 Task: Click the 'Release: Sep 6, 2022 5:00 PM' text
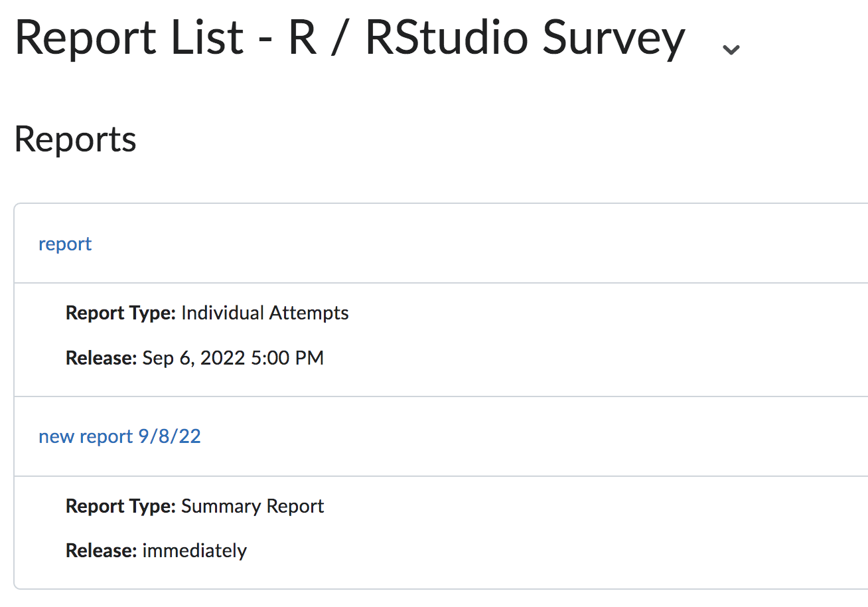[194, 357]
